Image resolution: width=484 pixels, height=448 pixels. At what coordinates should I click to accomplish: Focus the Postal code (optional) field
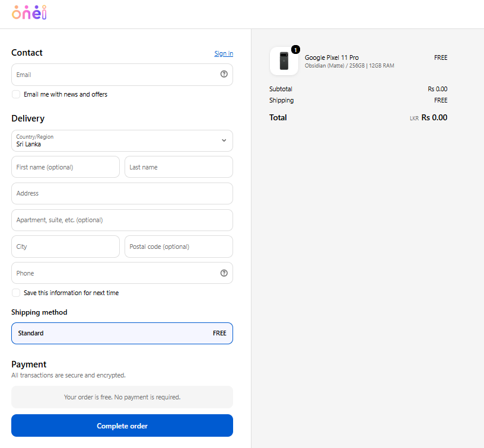179,247
